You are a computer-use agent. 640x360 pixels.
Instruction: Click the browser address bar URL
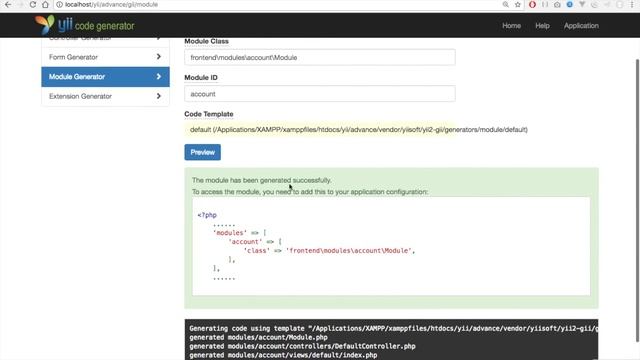(x=111, y=4)
